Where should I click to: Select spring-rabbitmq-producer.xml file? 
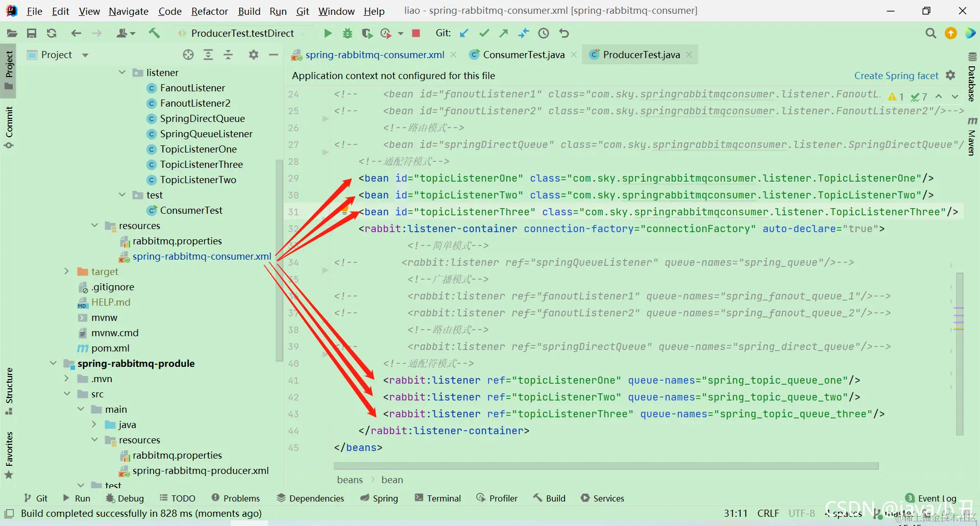(200, 470)
